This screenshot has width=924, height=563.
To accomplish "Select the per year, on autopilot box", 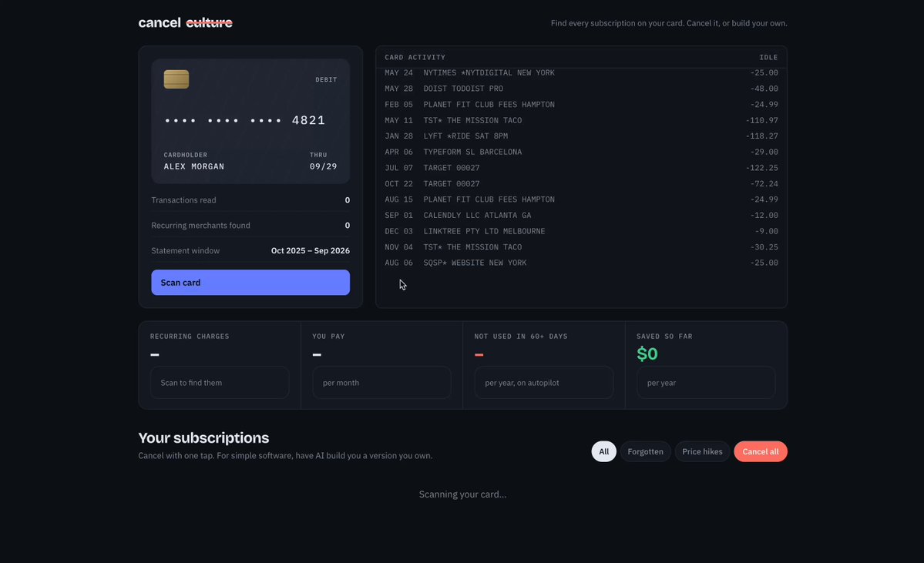I will point(544,383).
